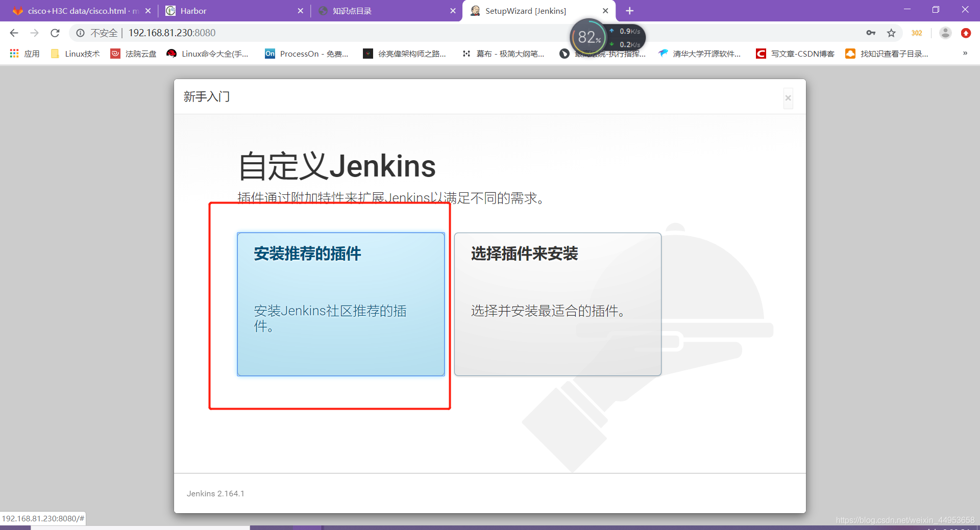Screen dimensions: 980x530
Task: Click the 新手入门 dialog title
Action: pyautogui.click(x=207, y=96)
